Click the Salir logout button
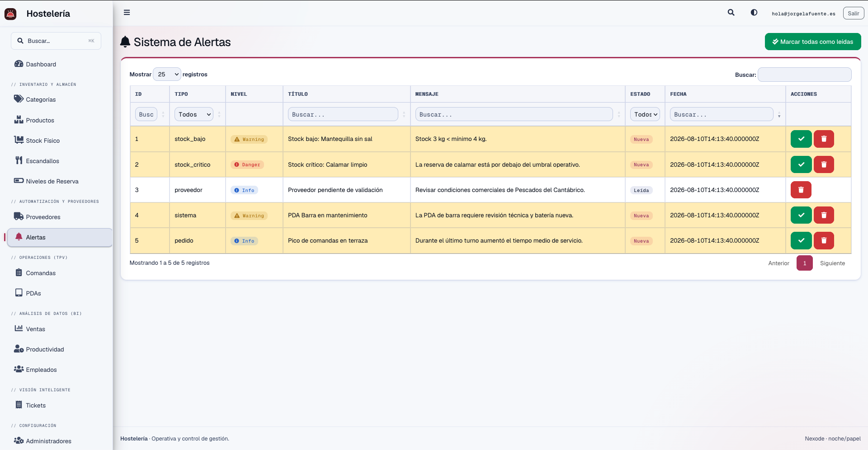 pos(854,13)
